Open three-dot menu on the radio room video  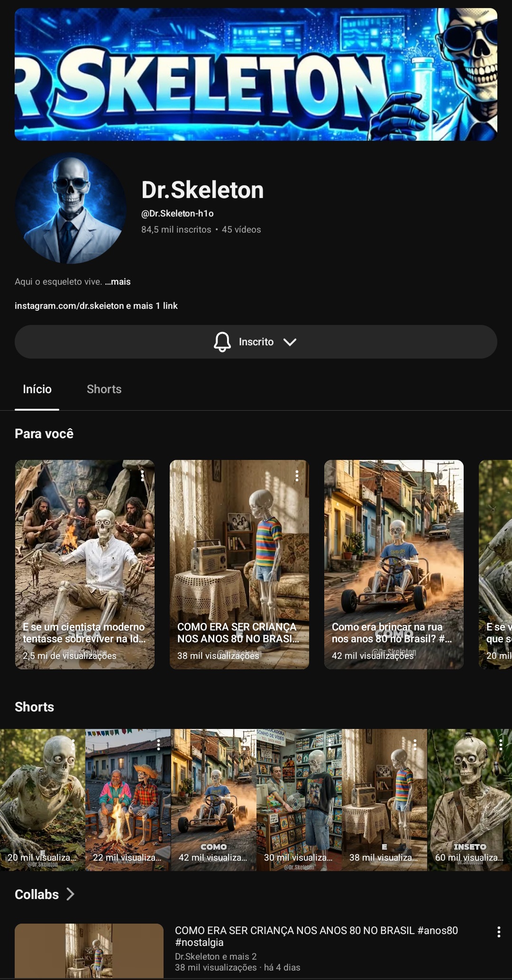pos(297,476)
